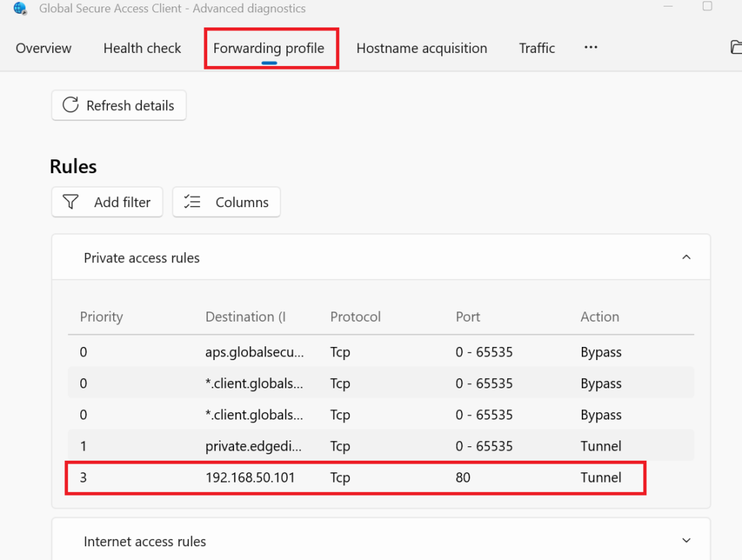Screen dimensions: 742x560
Task: Expand the Internet access rules section
Action: point(686,540)
